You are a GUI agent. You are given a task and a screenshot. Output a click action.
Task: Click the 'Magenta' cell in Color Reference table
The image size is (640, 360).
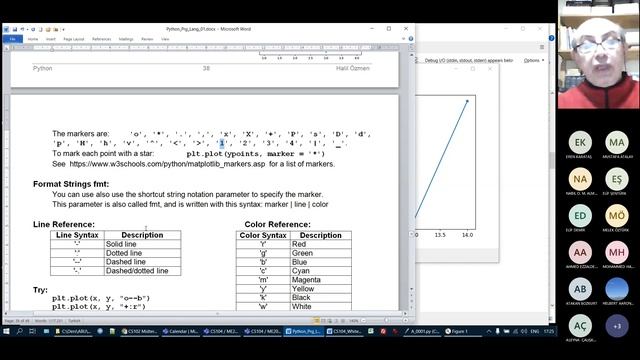coord(321,280)
